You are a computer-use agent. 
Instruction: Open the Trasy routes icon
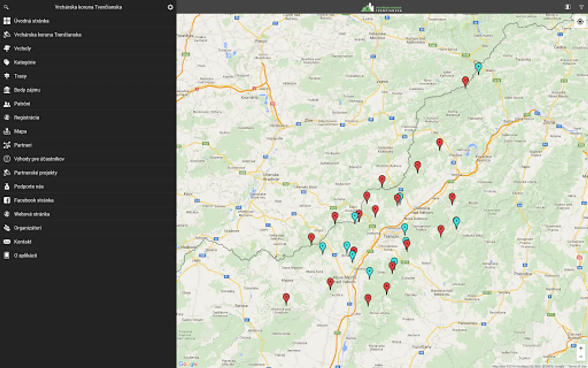tap(7, 76)
